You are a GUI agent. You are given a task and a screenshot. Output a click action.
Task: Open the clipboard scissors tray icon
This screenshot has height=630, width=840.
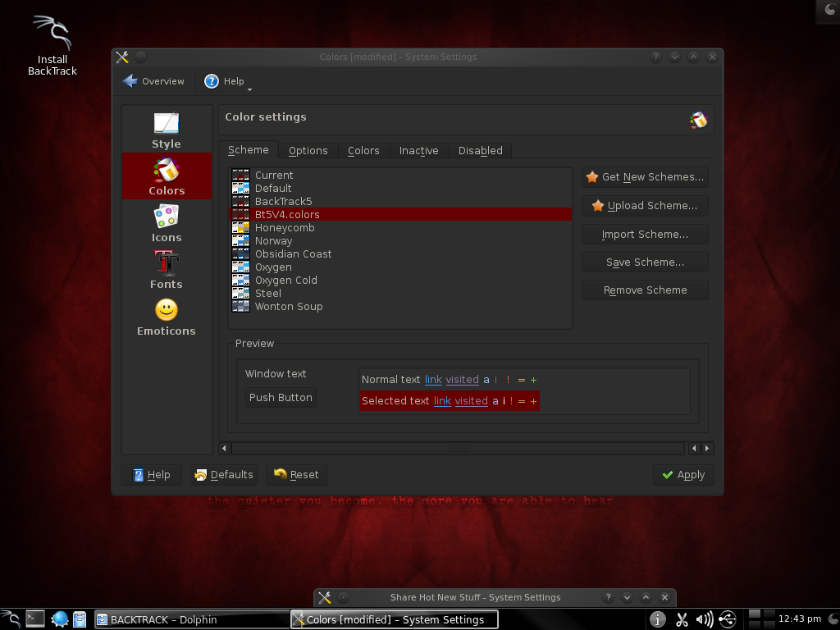682,619
